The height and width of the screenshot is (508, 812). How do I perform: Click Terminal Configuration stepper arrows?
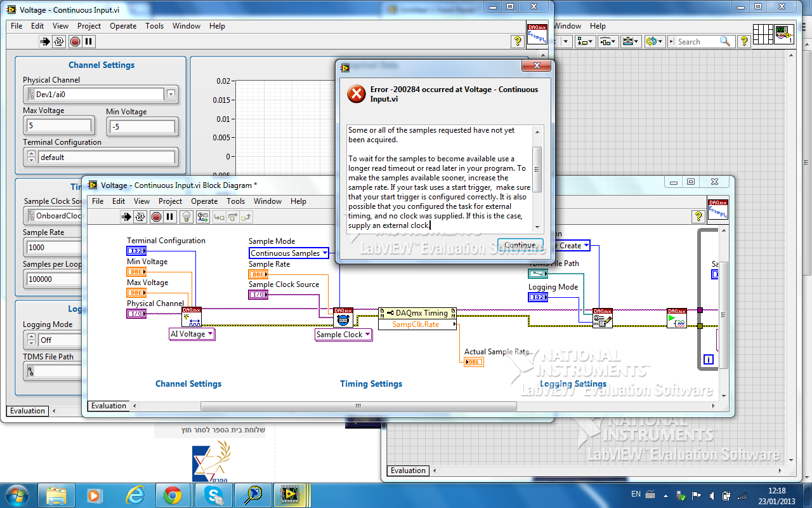[x=30, y=157]
